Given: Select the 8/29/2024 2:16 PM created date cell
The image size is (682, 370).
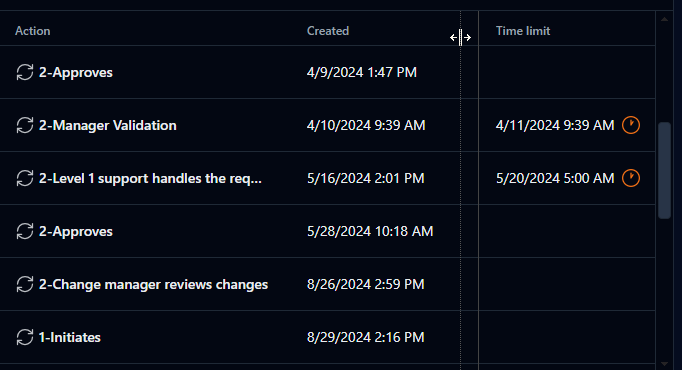Looking at the screenshot, I should point(365,337).
